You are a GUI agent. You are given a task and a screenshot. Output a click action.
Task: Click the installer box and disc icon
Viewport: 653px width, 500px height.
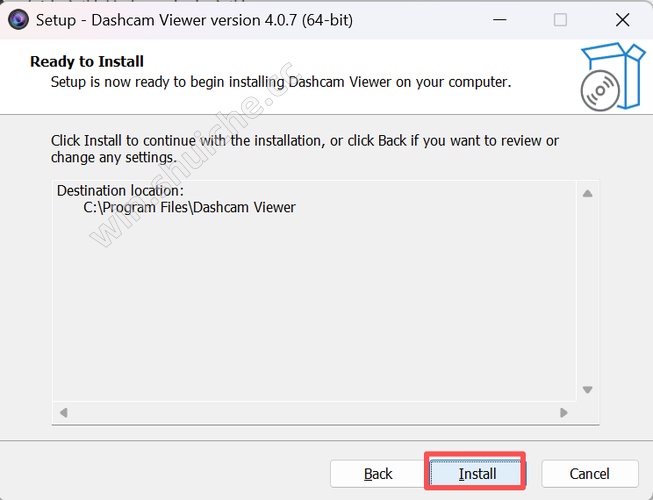click(613, 77)
